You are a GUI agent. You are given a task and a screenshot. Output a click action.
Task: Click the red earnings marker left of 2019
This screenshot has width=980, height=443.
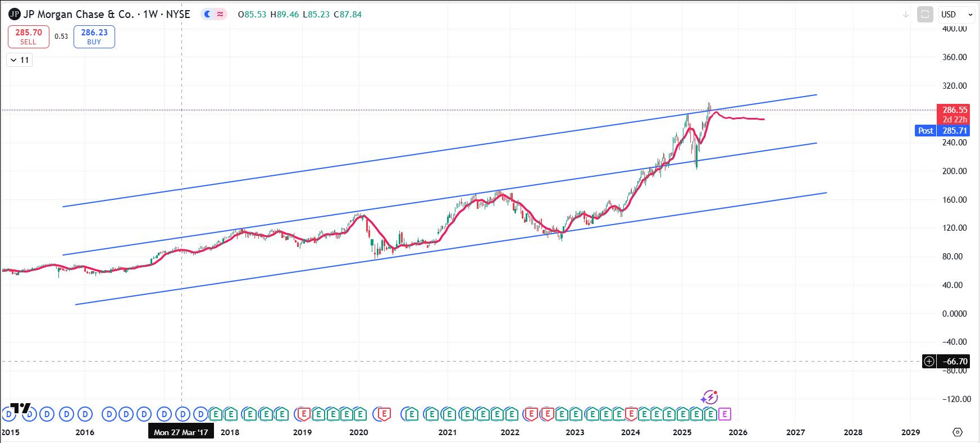(303, 414)
